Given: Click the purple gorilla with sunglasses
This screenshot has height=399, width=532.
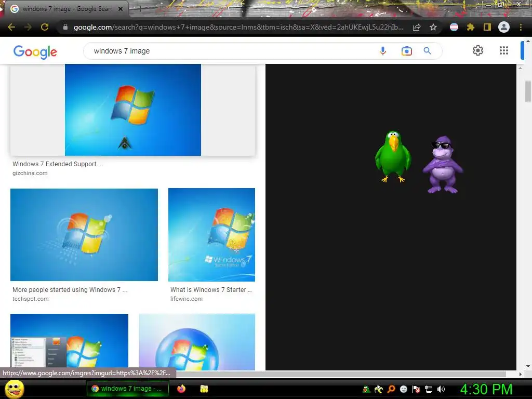Looking at the screenshot, I should coord(443,164).
